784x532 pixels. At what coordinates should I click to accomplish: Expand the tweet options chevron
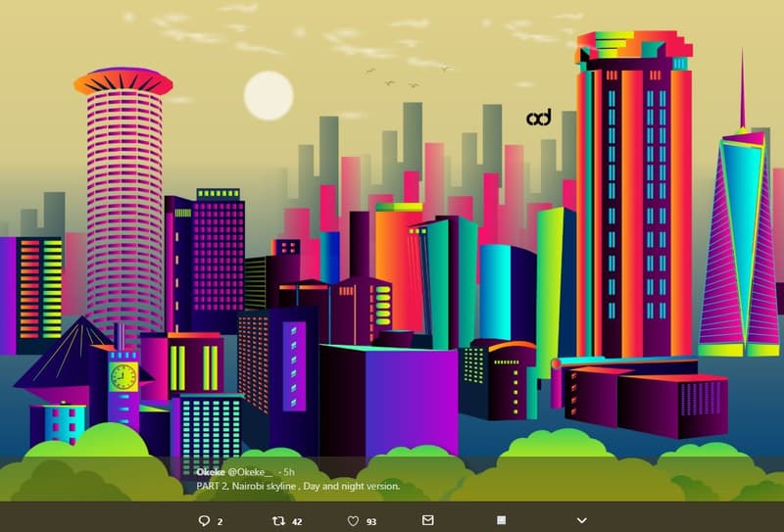581,520
